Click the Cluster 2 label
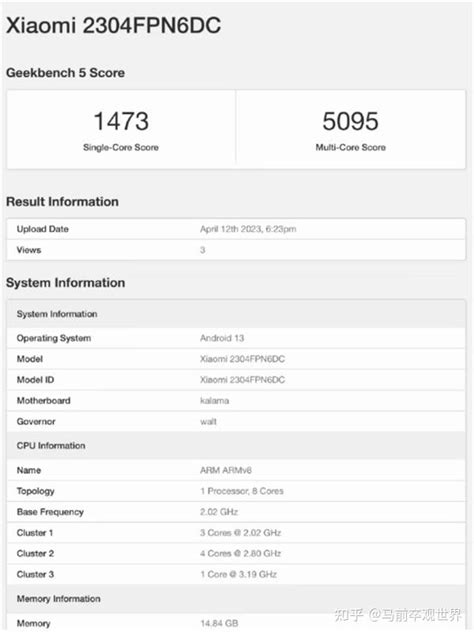The width and height of the screenshot is (474, 635). pos(35,554)
